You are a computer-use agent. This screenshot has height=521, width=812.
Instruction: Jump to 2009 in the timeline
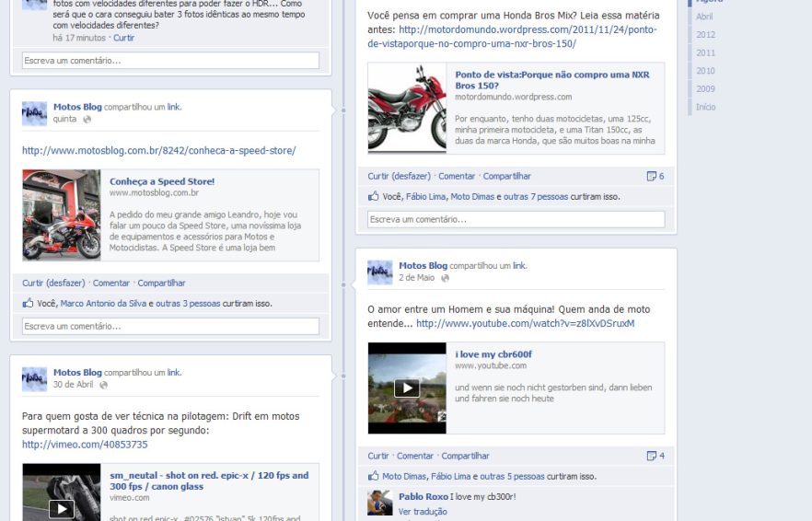(705, 89)
